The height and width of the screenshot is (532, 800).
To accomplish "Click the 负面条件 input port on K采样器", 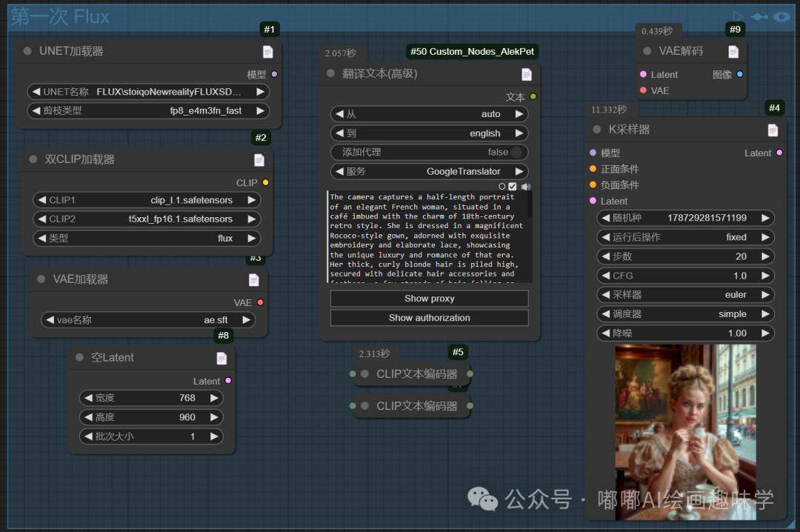I will click(593, 184).
